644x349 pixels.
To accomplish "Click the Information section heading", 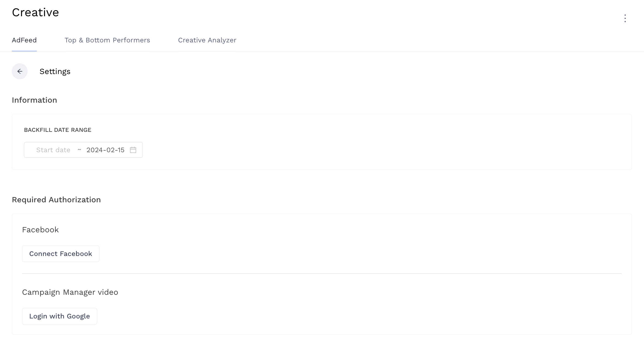I will coord(34,100).
